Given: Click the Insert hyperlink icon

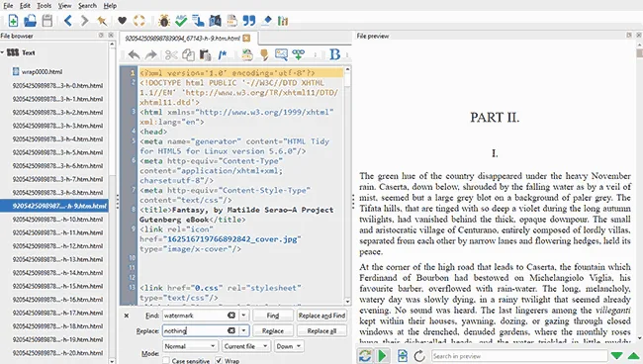Looking at the screenshot, I should click(299, 54).
